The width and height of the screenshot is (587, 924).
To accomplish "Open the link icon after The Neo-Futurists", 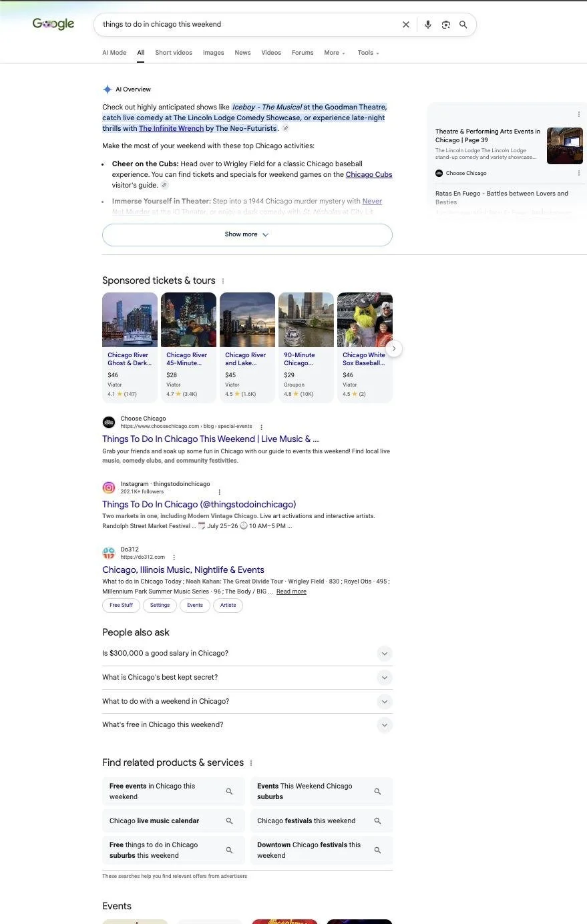I will coord(285,128).
